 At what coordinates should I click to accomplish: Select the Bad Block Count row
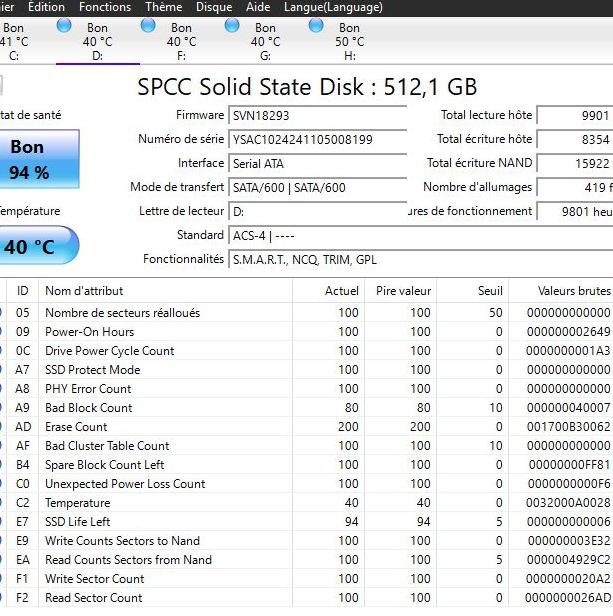click(306, 408)
